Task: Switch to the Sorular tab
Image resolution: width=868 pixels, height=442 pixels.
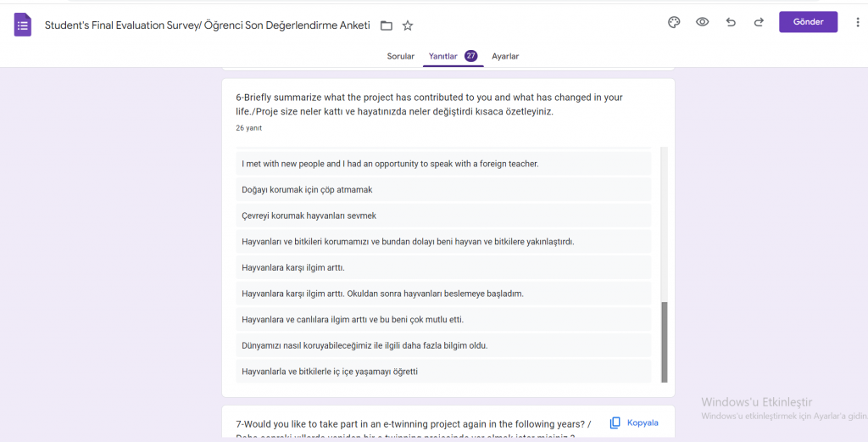Action: (x=401, y=56)
